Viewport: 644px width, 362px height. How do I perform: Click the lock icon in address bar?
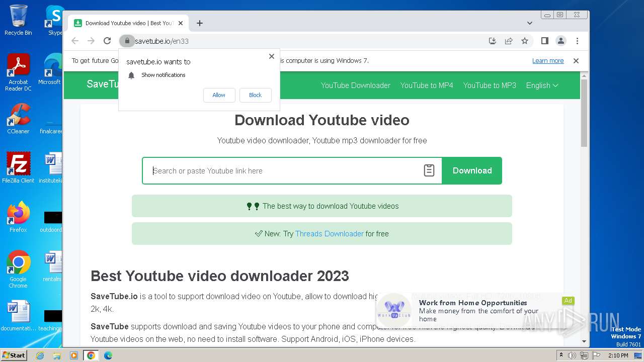click(127, 41)
